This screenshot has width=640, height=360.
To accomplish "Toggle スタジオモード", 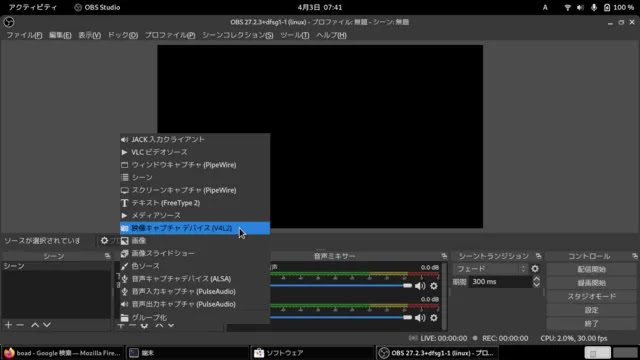I will click(591, 296).
